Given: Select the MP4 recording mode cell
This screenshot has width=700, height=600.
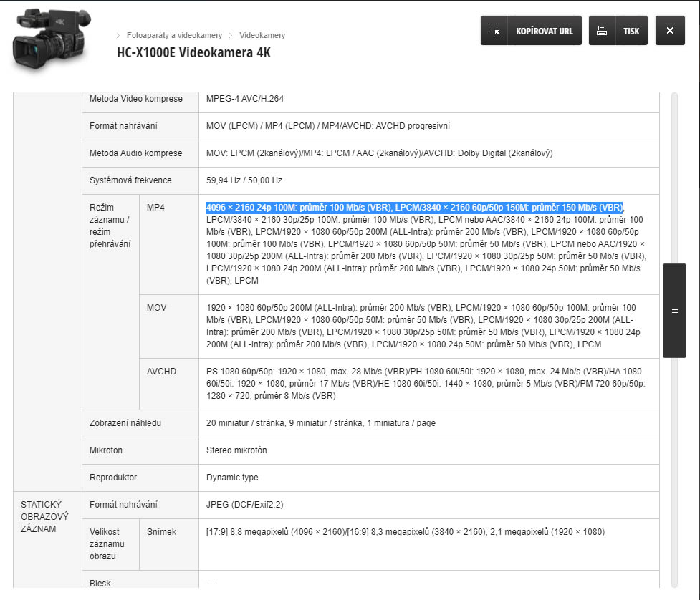Looking at the screenshot, I should [155, 207].
